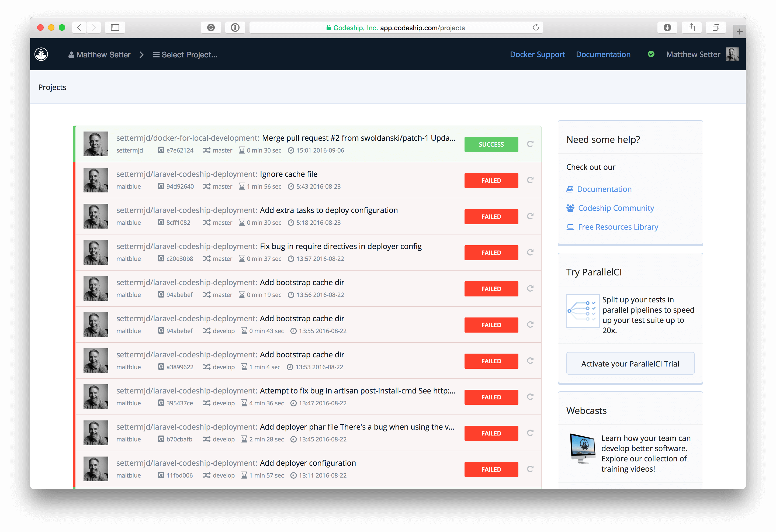Restart the docker-for-local-development SUCCESS build
The image size is (776, 532).
[530, 144]
